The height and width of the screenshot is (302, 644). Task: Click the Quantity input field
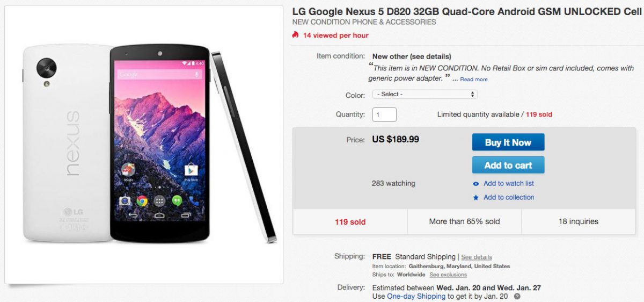[x=384, y=114]
